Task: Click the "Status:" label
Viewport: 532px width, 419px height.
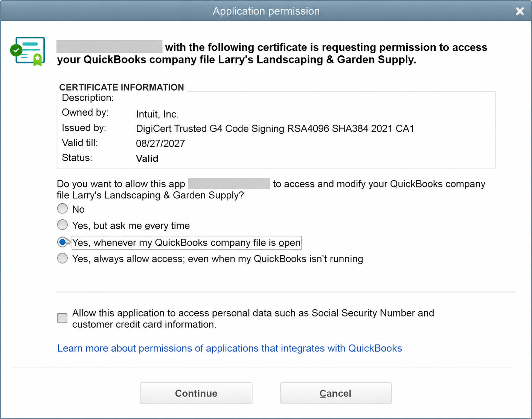Action: click(77, 158)
